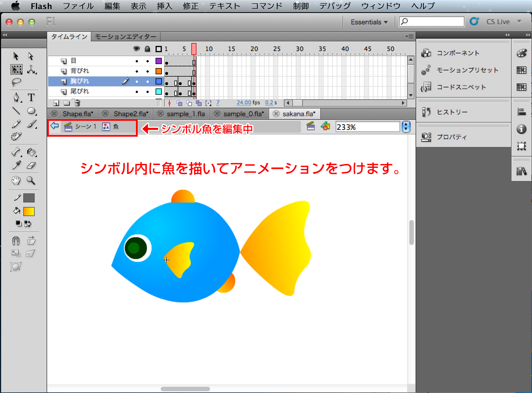This screenshot has height=393, width=532.
Task: Toggle visibility dot of 目 layer
Action: click(137, 61)
